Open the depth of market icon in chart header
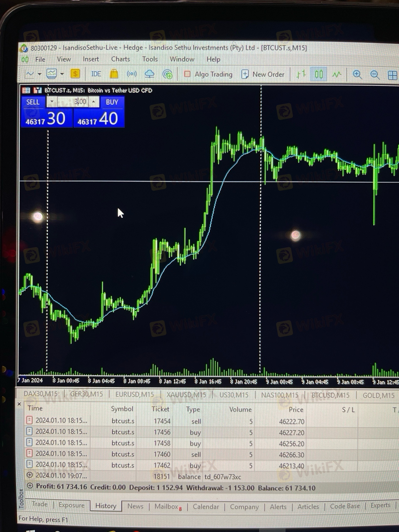 click(x=37, y=90)
